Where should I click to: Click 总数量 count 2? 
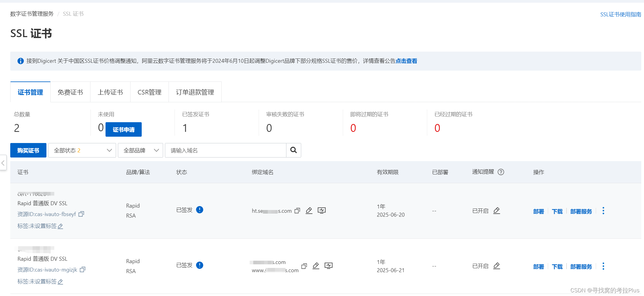(x=17, y=128)
